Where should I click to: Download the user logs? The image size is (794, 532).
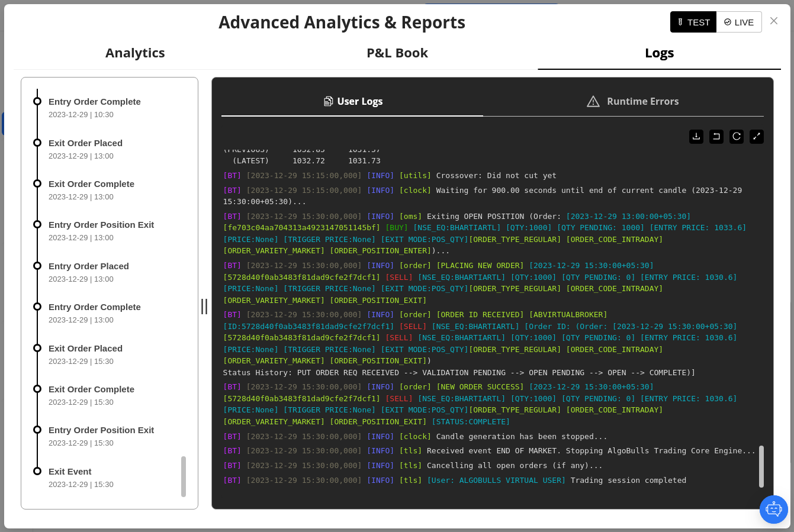pyautogui.click(x=696, y=137)
